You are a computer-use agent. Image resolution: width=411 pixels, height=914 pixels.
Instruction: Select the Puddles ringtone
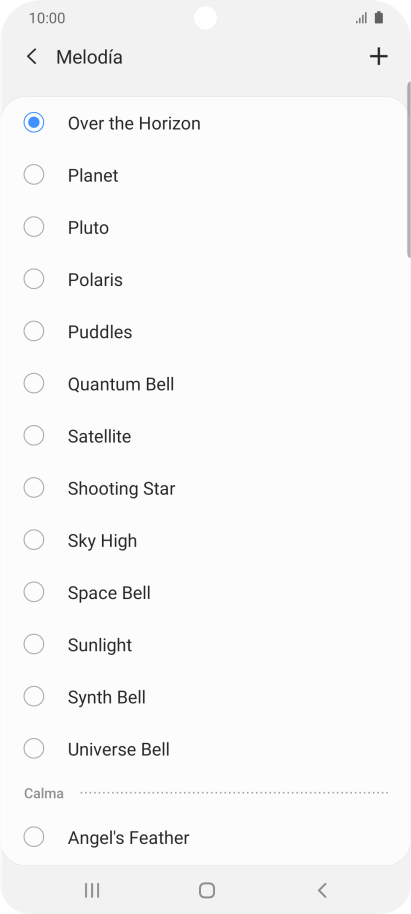point(205,332)
